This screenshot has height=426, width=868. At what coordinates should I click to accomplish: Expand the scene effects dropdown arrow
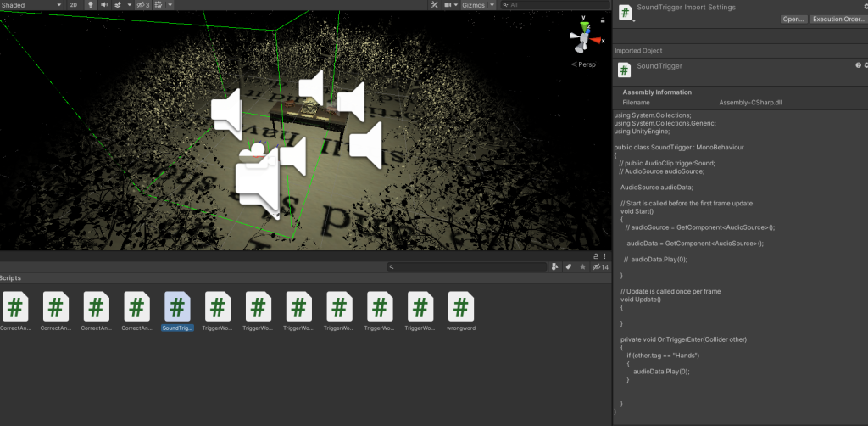pos(130,5)
